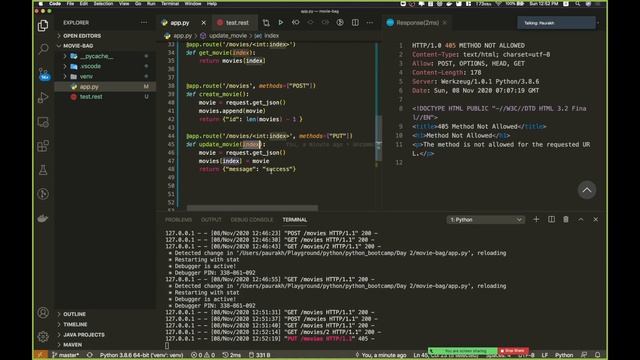Expand the venv folder
The height and width of the screenshot is (360, 640).
coord(86,76)
